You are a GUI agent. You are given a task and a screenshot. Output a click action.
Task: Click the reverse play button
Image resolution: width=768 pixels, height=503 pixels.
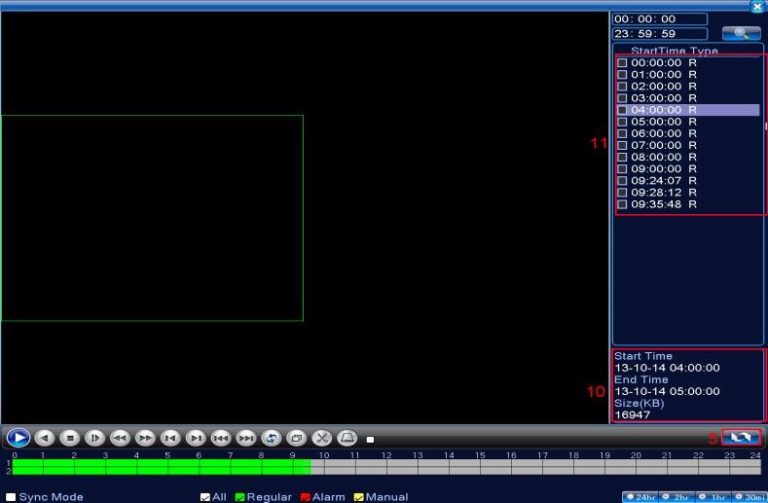coord(44,438)
